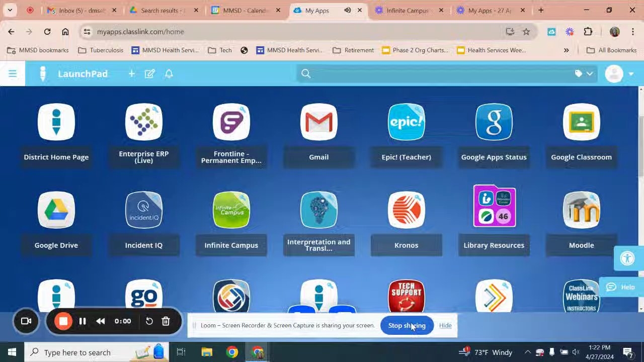
Task: Open the 'go' app tile
Action: [x=144, y=296]
